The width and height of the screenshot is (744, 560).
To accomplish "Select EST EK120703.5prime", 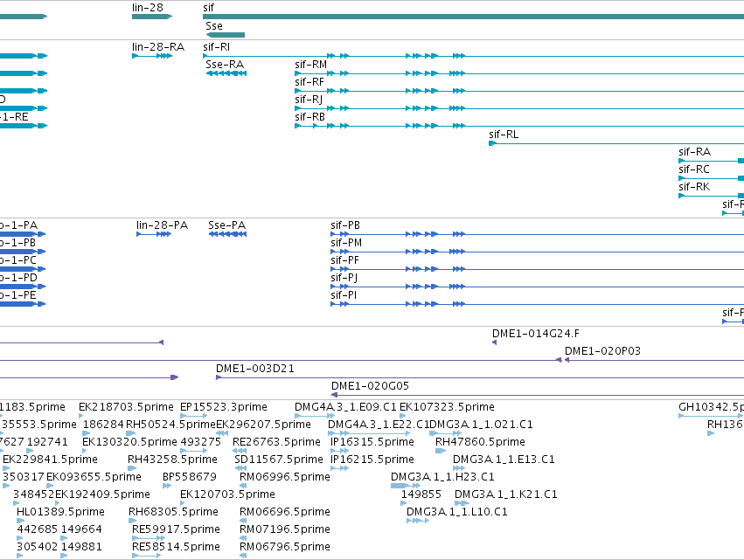I will coord(228,495).
